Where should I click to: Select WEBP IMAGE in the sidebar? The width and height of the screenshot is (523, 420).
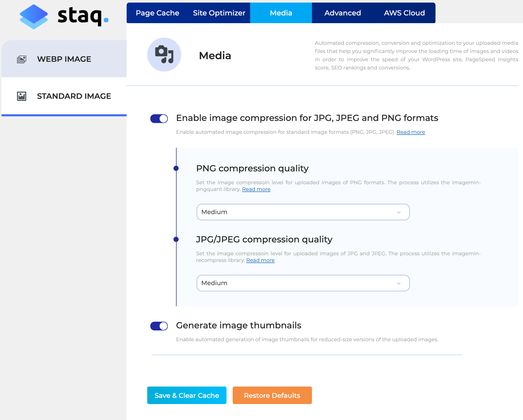pos(64,59)
